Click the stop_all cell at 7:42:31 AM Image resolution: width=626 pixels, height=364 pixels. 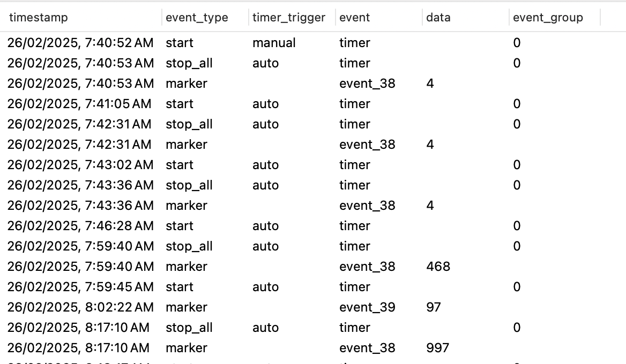(x=189, y=124)
